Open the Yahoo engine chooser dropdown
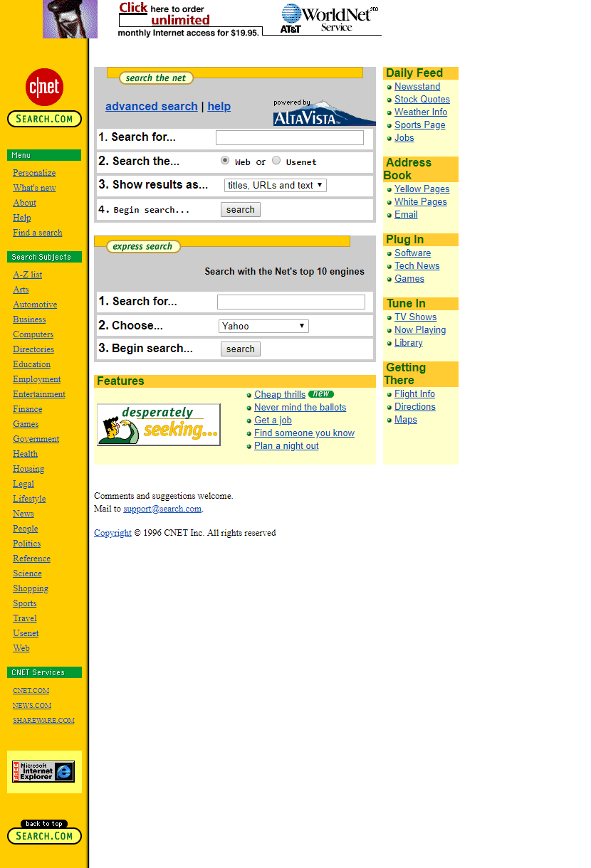Viewport: 591px width, 868px height. pos(263,326)
